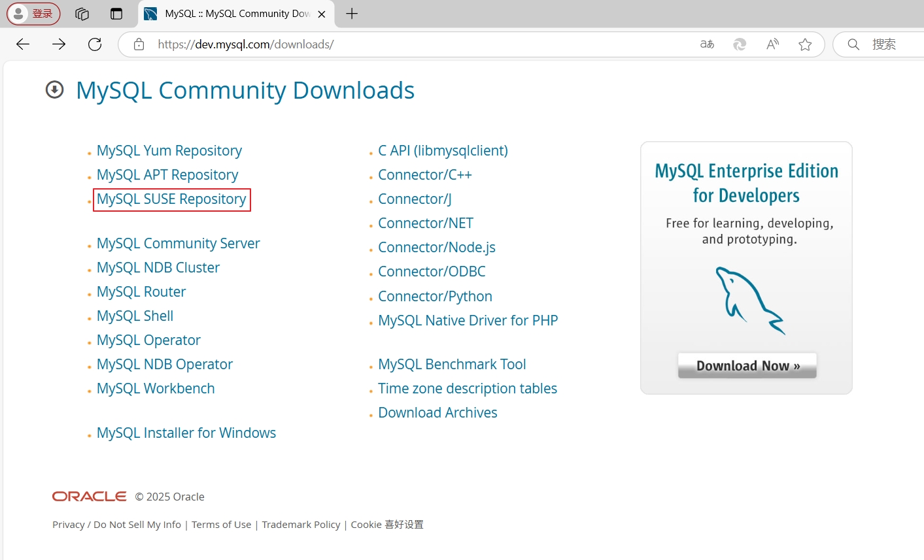924x560 pixels.
Task: Go back to previous page
Action: [x=23, y=44]
